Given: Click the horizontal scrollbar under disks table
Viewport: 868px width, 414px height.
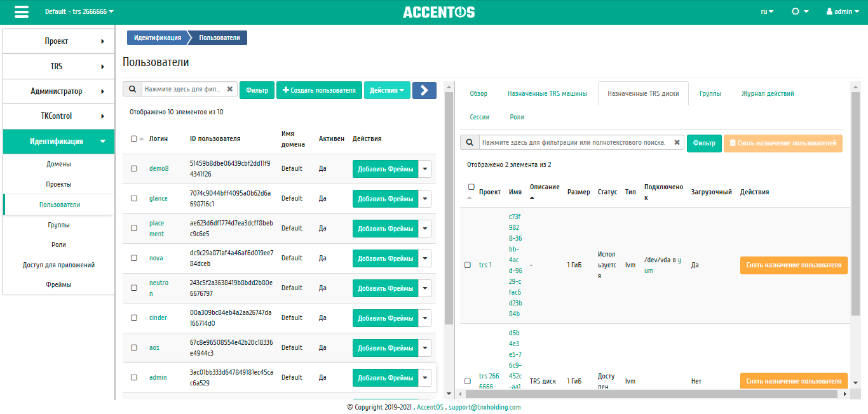Looking at the screenshot, I should coord(648,394).
